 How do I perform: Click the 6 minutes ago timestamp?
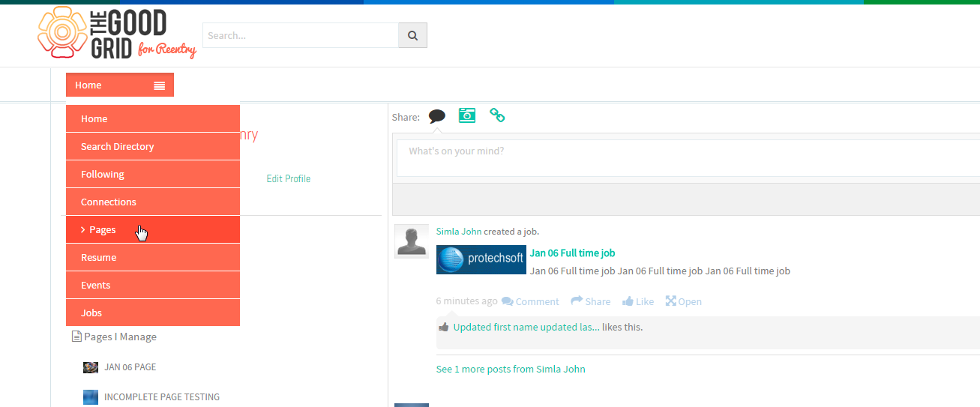[x=466, y=301]
